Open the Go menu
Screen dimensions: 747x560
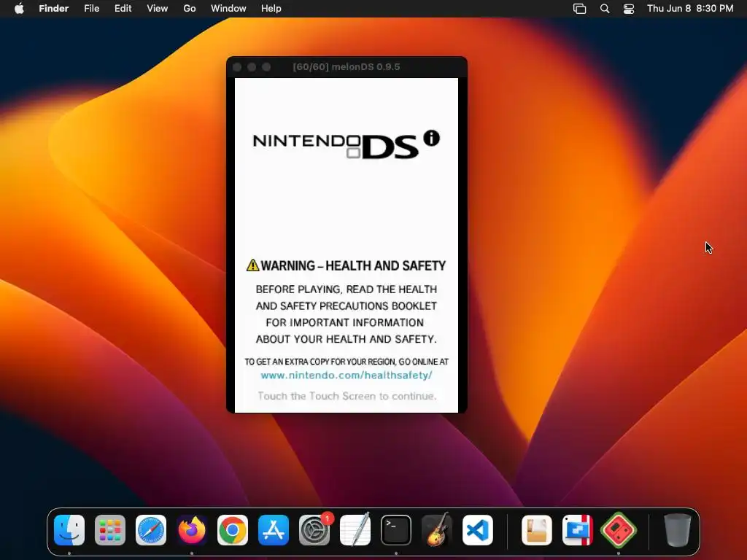point(190,9)
